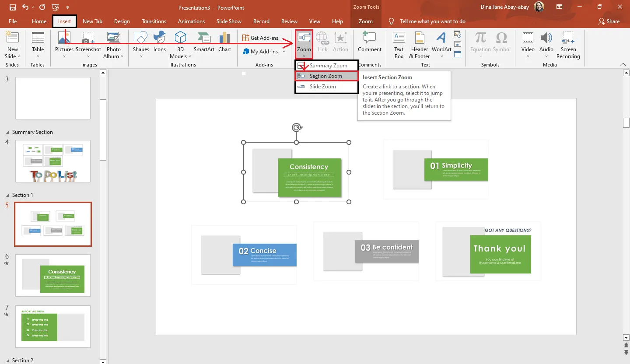
Task: Click the Tell me search box
Action: tap(432, 21)
